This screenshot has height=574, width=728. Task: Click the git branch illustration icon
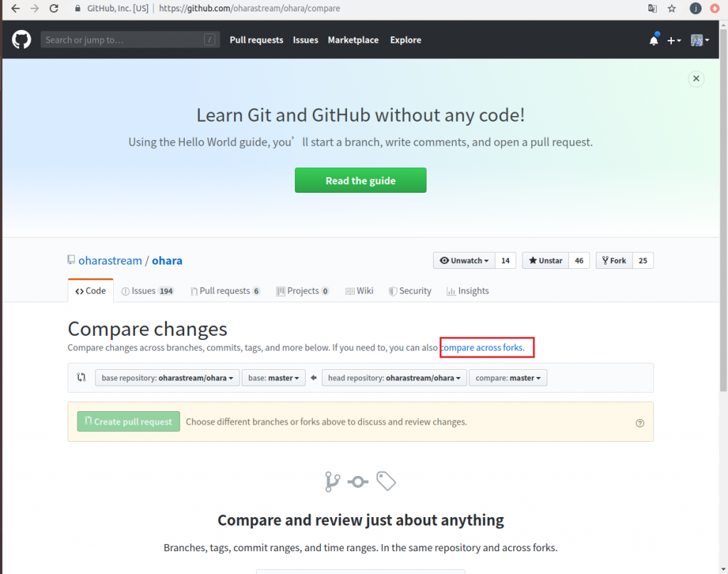[333, 482]
